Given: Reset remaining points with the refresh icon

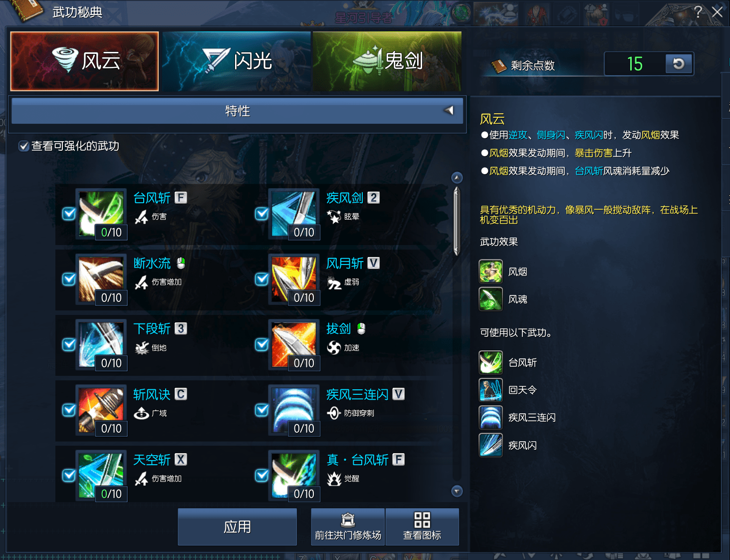Looking at the screenshot, I should [x=679, y=64].
